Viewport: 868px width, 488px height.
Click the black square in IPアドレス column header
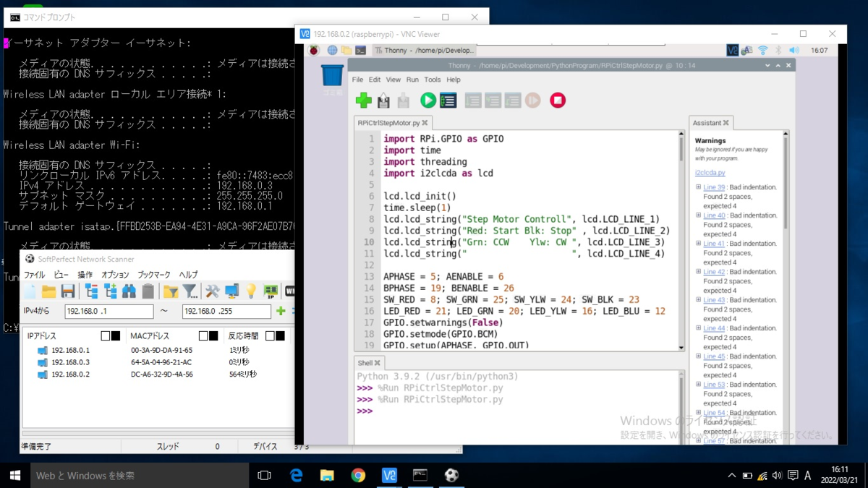pyautogui.click(x=116, y=336)
